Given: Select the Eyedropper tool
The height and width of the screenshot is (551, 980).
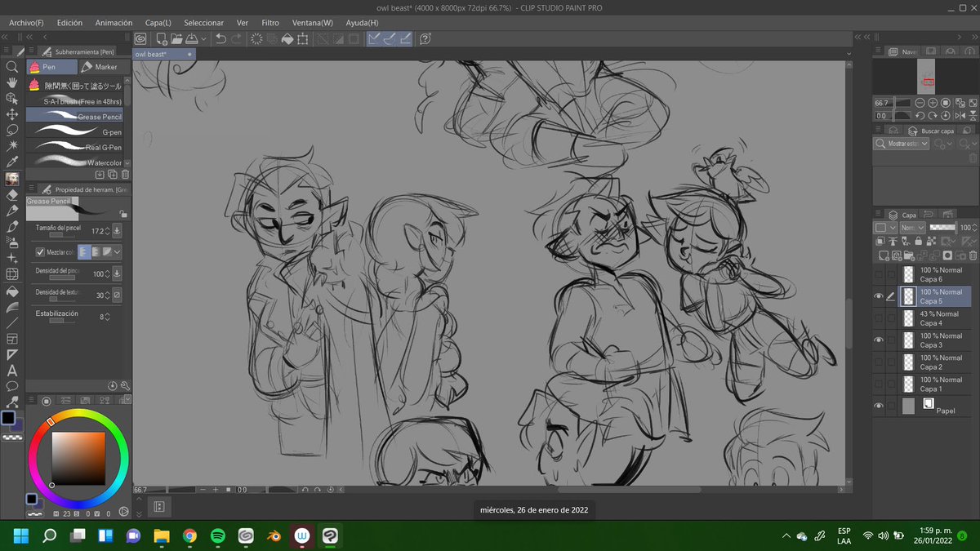Looking at the screenshot, I should 11,162.
